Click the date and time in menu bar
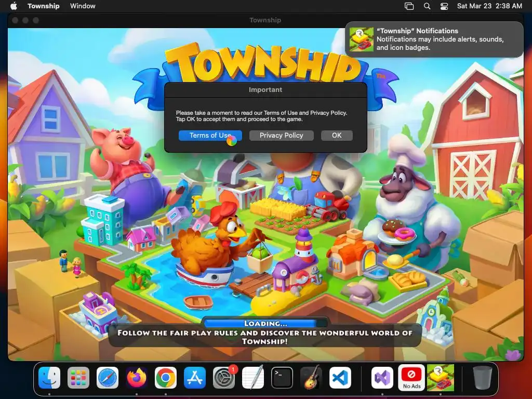Viewport: 532px width, 399px height. tap(489, 6)
